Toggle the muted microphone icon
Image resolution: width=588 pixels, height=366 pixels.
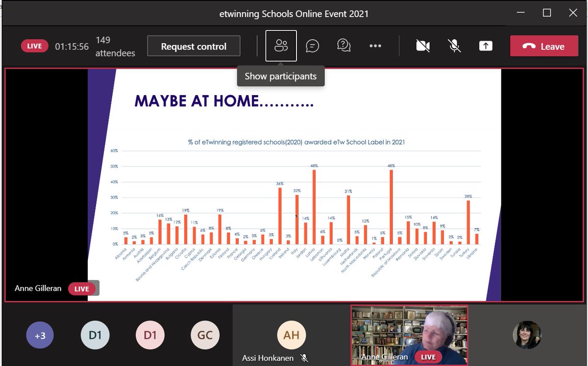(x=454, y=46)
